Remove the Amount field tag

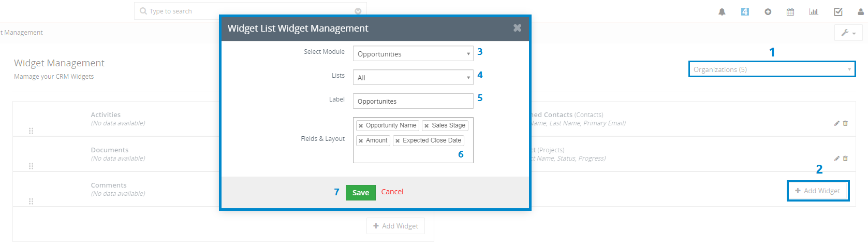[x=361, y=141]
